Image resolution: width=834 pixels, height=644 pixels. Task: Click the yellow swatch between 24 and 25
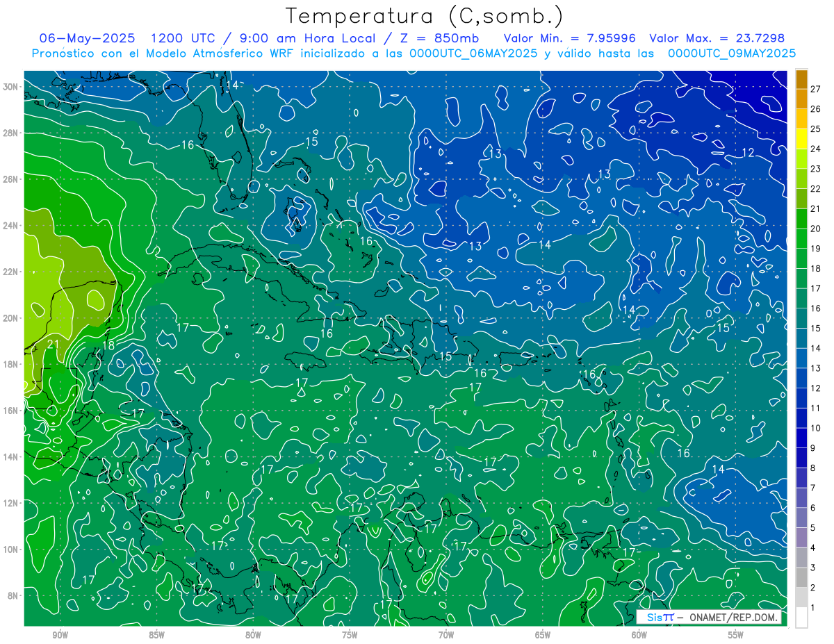pyautogui.click(x=801, y=139)
